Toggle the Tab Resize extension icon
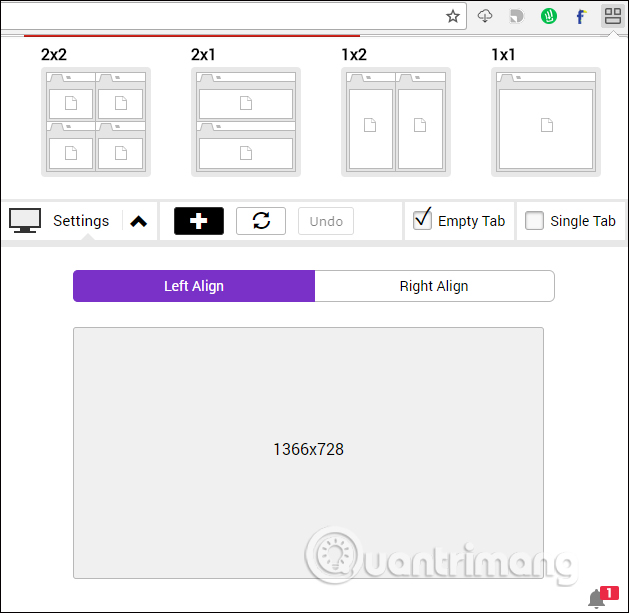Viewport: 629px width, 613px height. tap(613, 16)
